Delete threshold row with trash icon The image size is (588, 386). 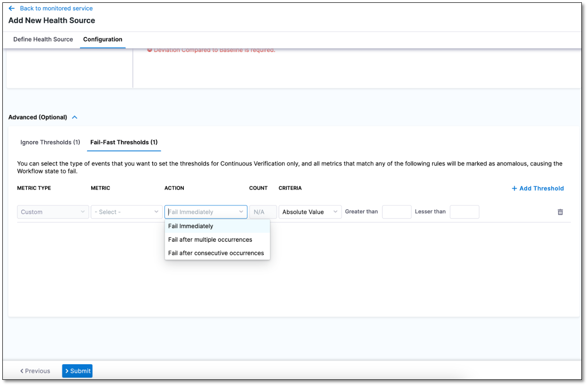[x=560, y=212]
